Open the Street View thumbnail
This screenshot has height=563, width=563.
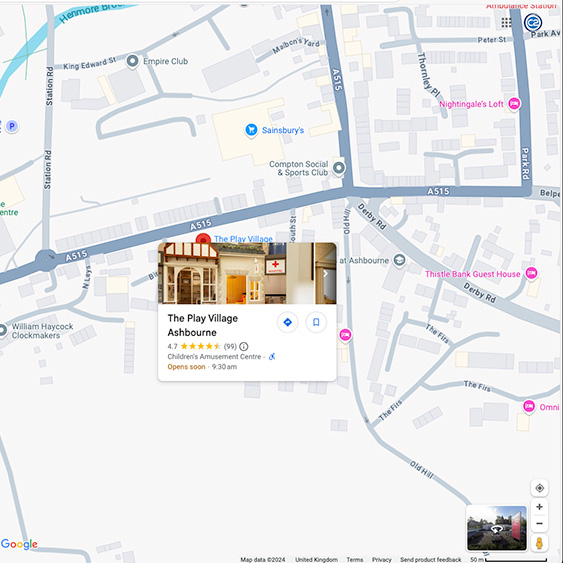pyautogui.click(x=497, y=528)
